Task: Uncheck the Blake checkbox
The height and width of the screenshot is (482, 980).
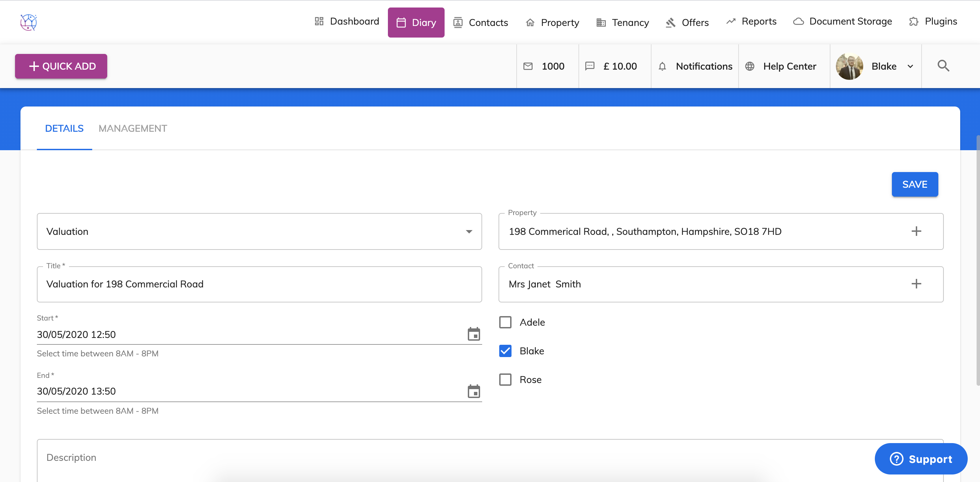Action: (x=505, y=351)
